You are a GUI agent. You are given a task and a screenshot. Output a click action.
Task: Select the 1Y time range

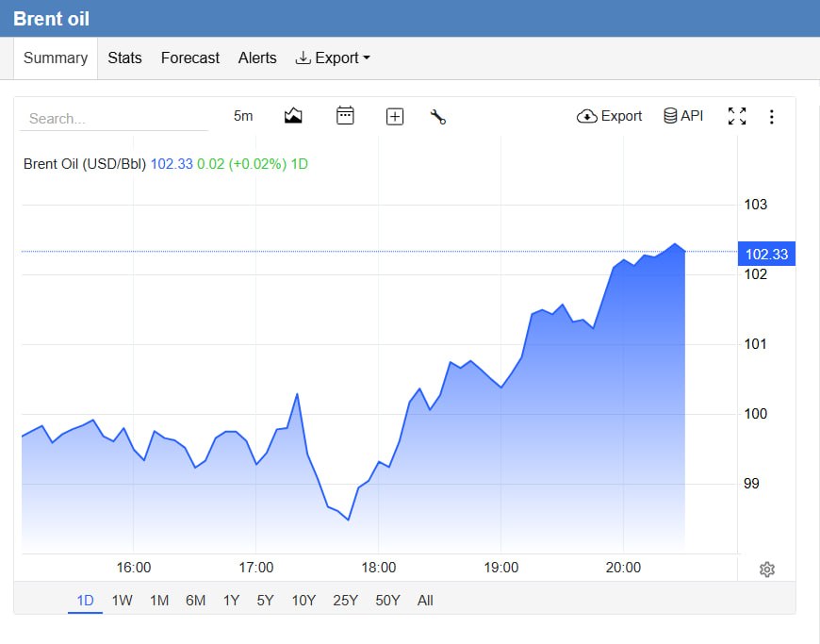(x=231, y=600)
